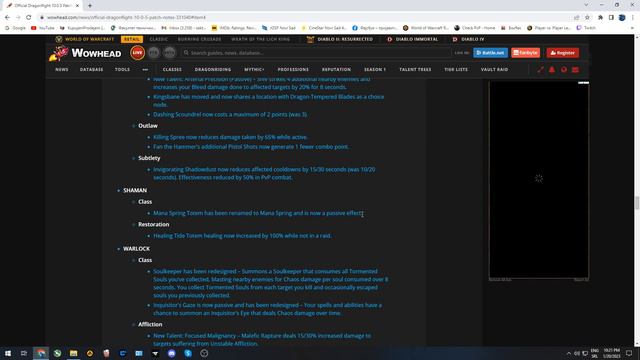This screenshot has width=640, height=360.
Task: Click the Fanbyte login button
Action: click(525, 53)
